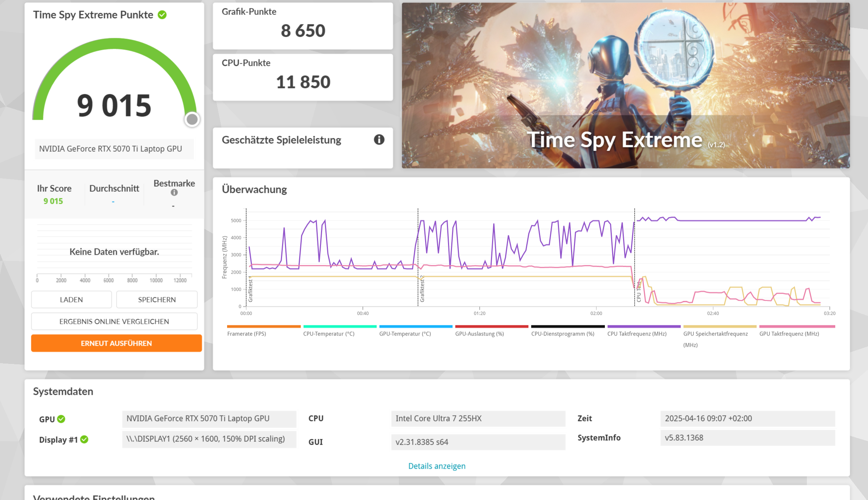Toggle the Framerate (FPS) graph line

[x=263, y=326]
